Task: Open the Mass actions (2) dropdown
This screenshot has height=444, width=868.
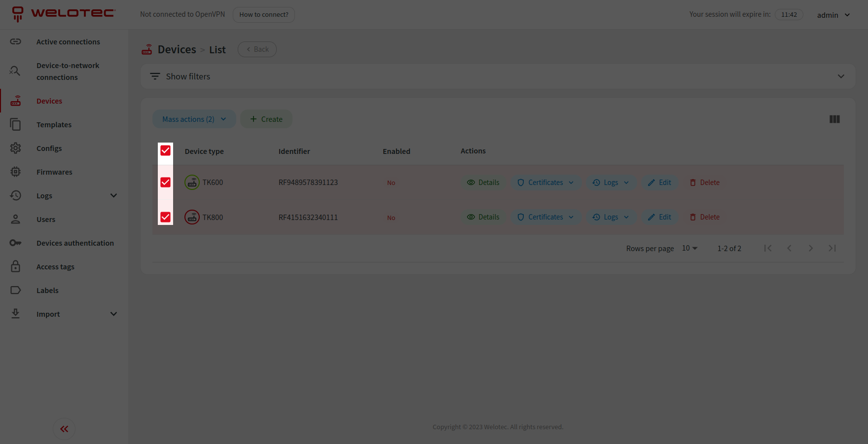Action: pos(194,119)
